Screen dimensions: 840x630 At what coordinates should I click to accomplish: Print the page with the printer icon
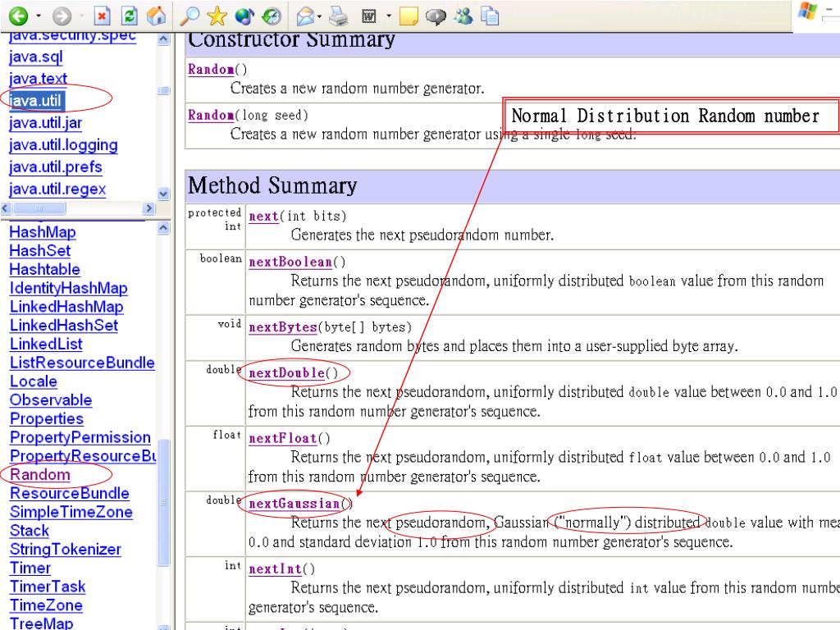[339, 16]
